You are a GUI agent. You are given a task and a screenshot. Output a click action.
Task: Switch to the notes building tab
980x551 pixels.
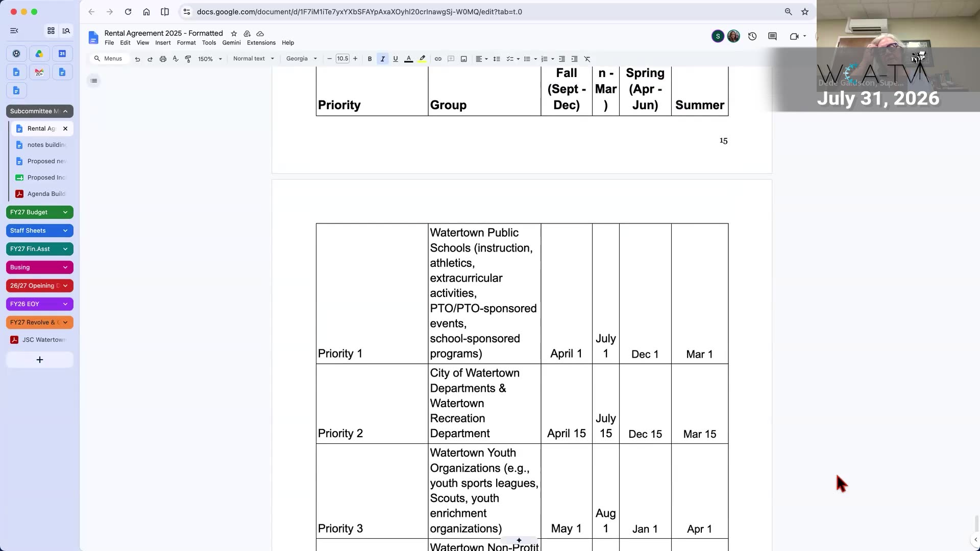[x=42, y=145]
